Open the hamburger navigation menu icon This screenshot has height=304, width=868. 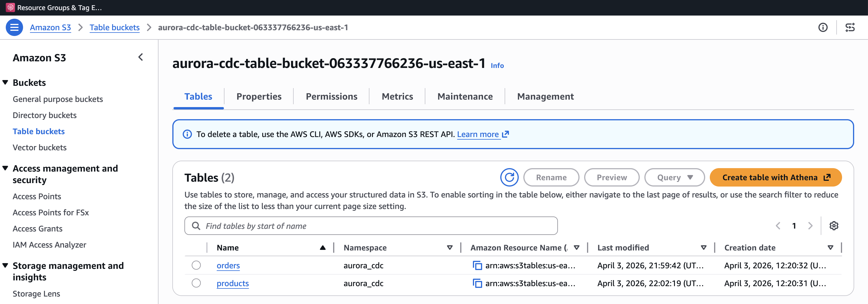click(14, 27)
